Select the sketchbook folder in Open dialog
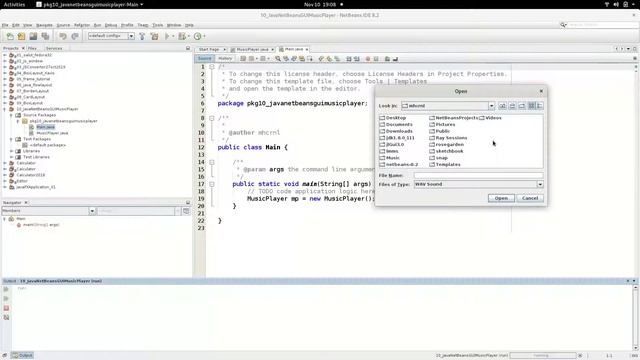 [447, 151]
